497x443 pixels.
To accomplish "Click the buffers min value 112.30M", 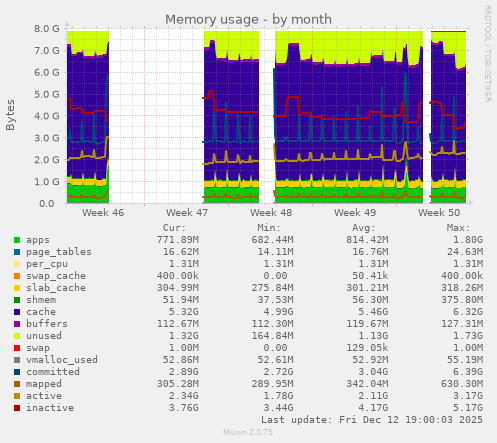I will (x=272, y=324).
